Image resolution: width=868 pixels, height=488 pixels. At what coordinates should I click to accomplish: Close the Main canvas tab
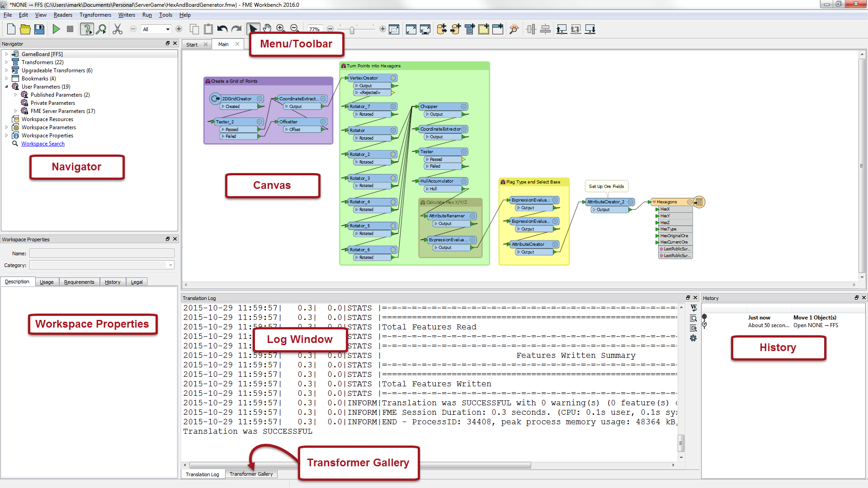[237, 44]
